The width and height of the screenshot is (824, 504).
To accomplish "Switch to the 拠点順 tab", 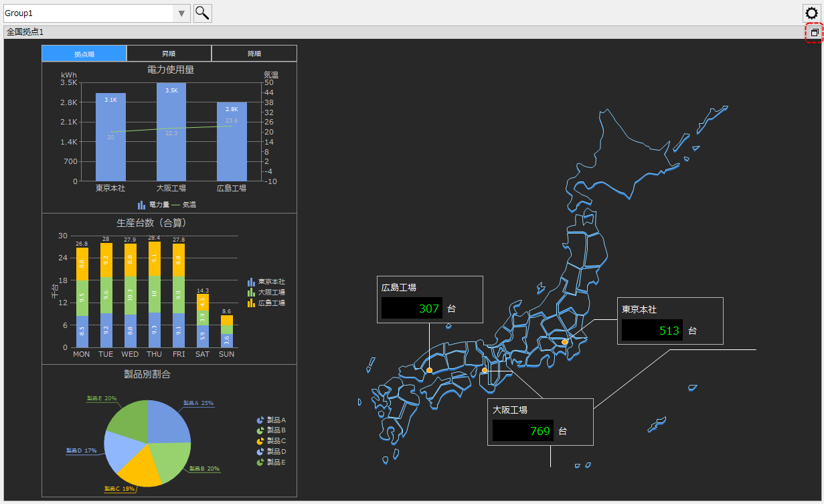I will coord(84,54).
